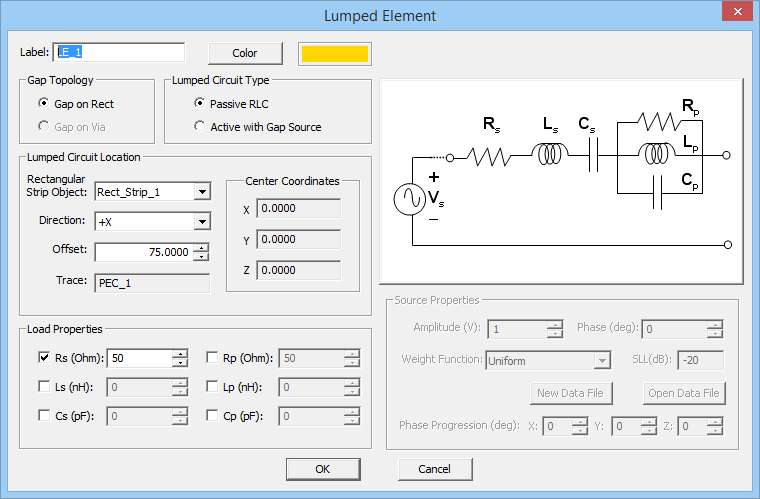760x499 pixels.
Task: Click the yellow color swatch
Action: [x=334, y=53]
